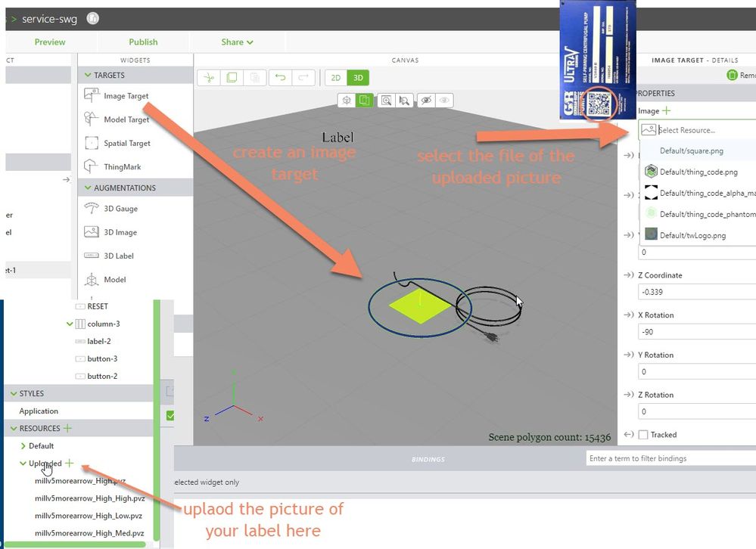Viewport: 756px width, 549px height.
Task: Click the plus icon next to Uploaded
Action: 70,463
